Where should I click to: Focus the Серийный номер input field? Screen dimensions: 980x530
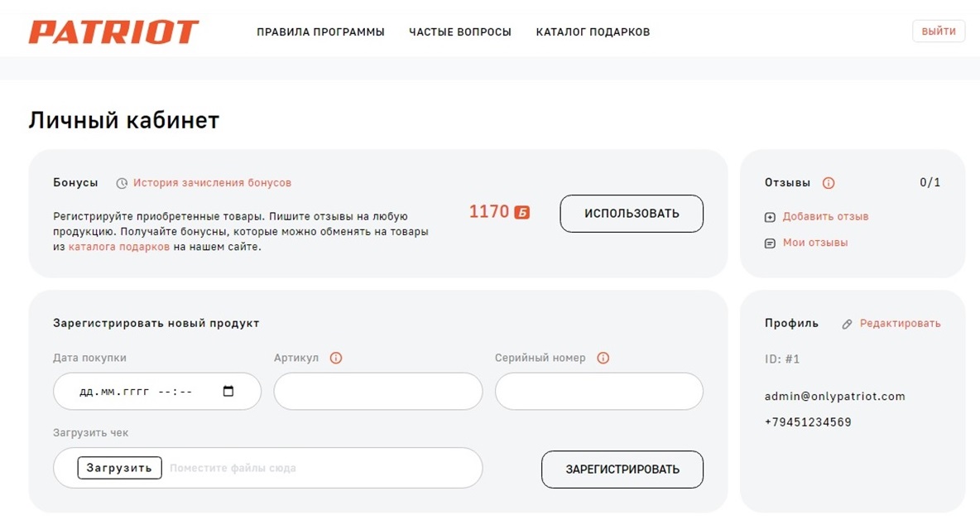pos(598,392)
